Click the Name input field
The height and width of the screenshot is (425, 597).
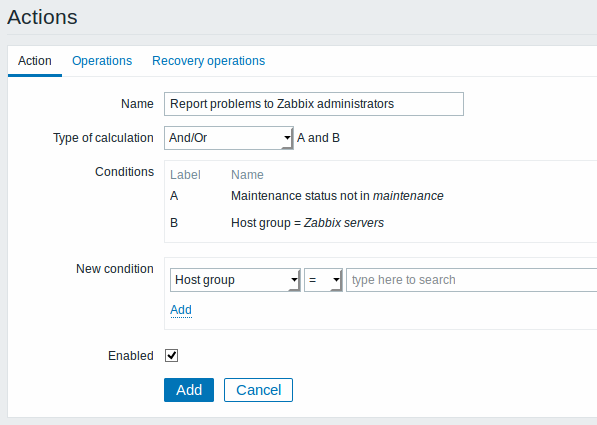pyautogui.click(x=314, y=104)
